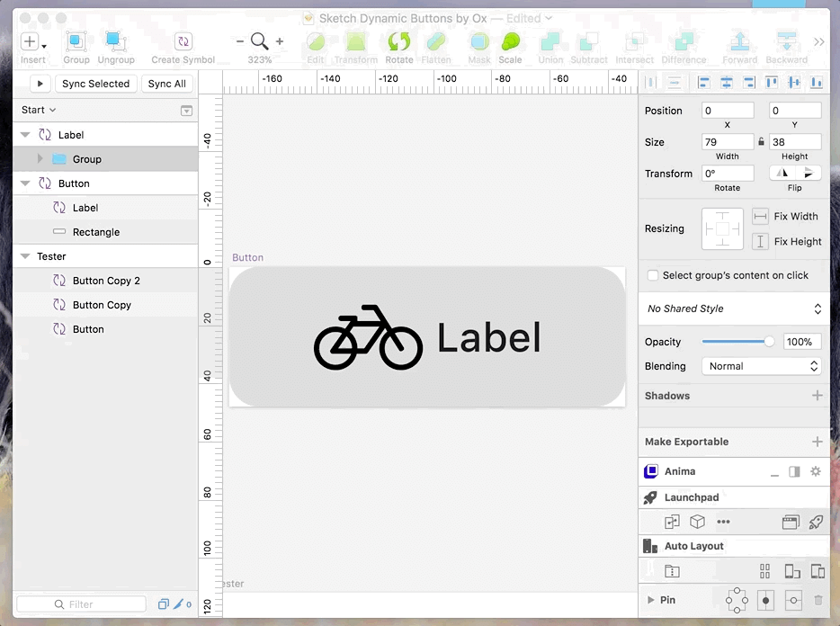Open the Blending mode Normal dropdown
Screen dimensions: 840x626
click(761, 366)
